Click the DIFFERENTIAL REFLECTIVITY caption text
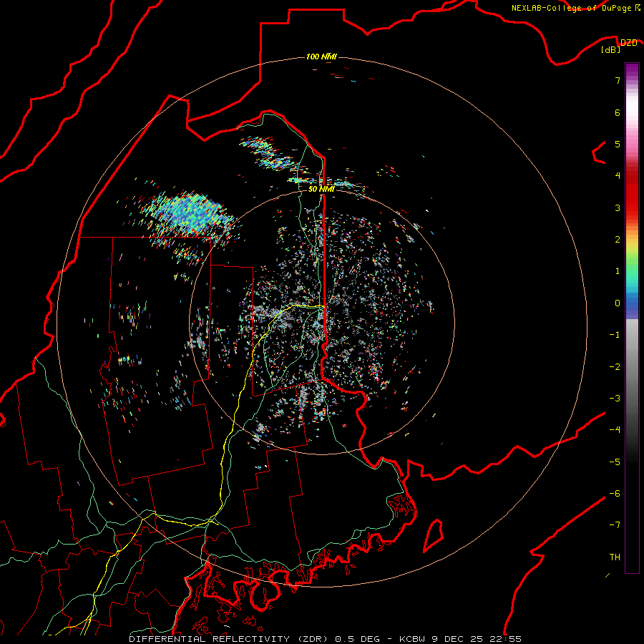This screenshot has width=644, height=644. pyautogui.click(x=209, y=639)
